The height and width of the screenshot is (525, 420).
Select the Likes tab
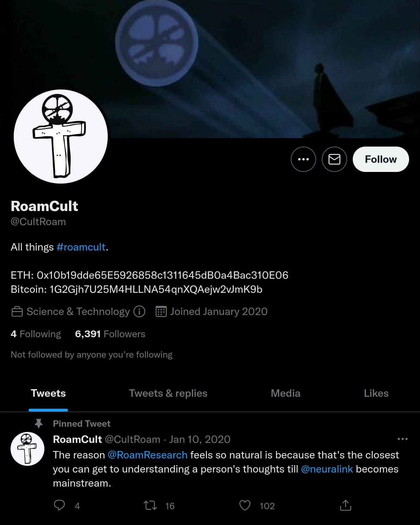pos(376,393)
